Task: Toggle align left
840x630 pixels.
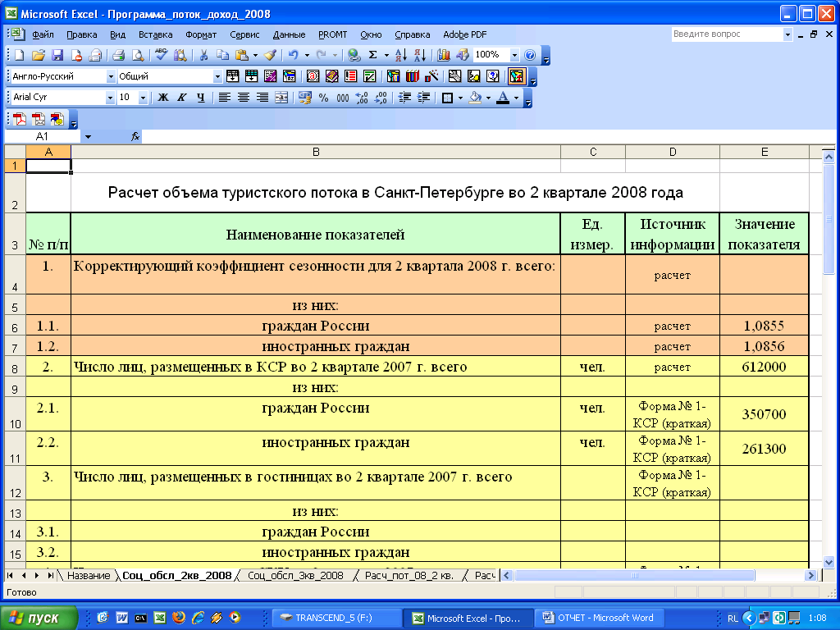Action: click(224, 98)
